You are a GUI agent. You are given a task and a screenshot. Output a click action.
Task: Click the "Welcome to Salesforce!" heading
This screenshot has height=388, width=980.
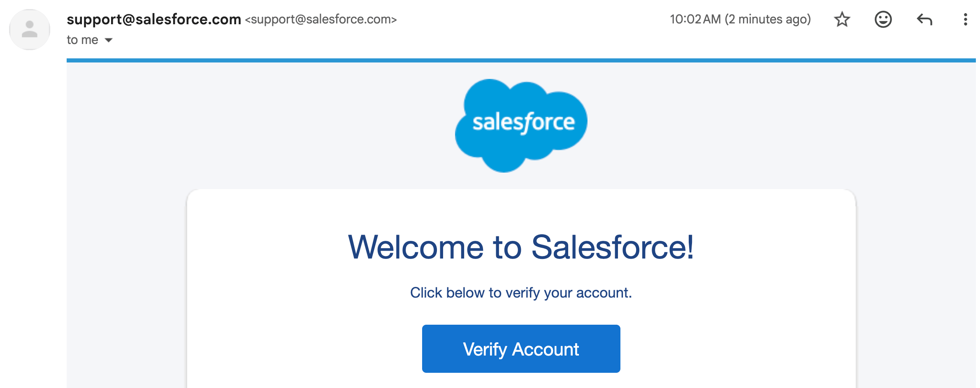pos(521,247)
